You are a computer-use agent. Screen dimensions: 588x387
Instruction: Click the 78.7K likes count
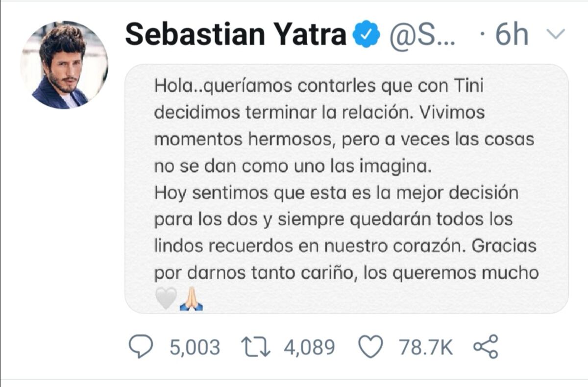(426, 347)
